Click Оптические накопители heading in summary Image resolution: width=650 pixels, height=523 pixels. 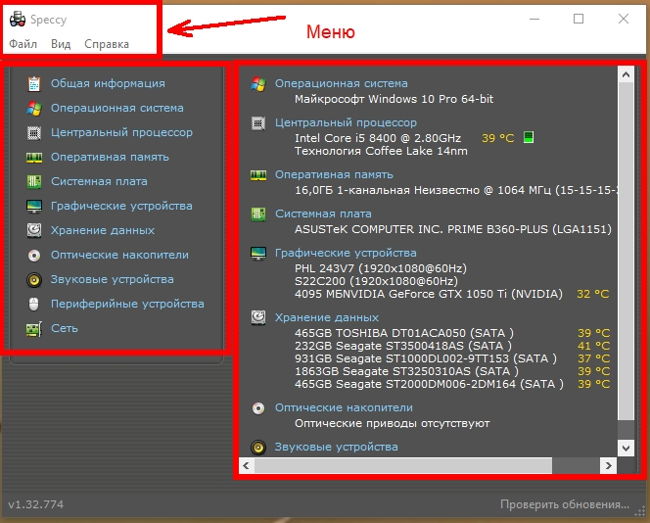[x=344, y=407]
